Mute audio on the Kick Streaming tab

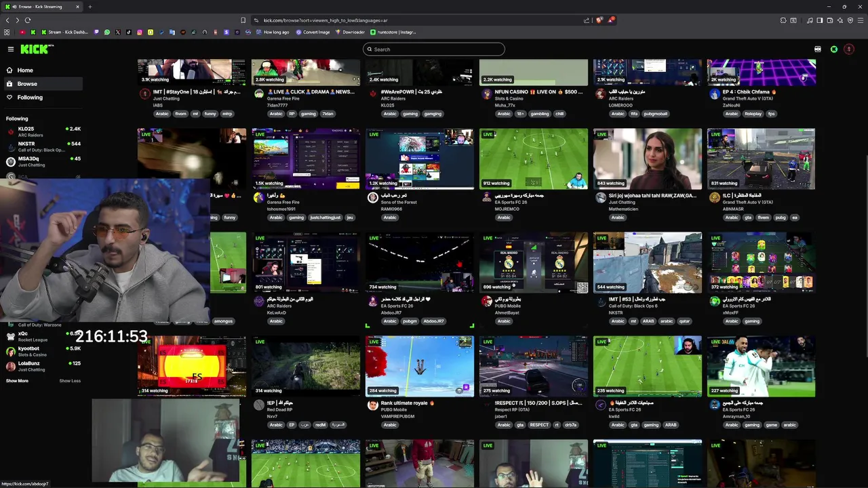(14, 7)
